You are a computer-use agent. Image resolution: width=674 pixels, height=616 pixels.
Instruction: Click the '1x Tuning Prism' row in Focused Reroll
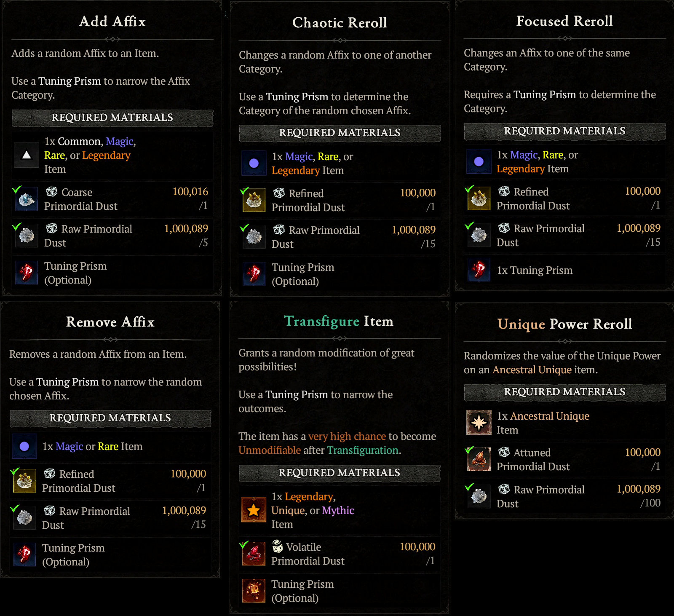[535, 270]
